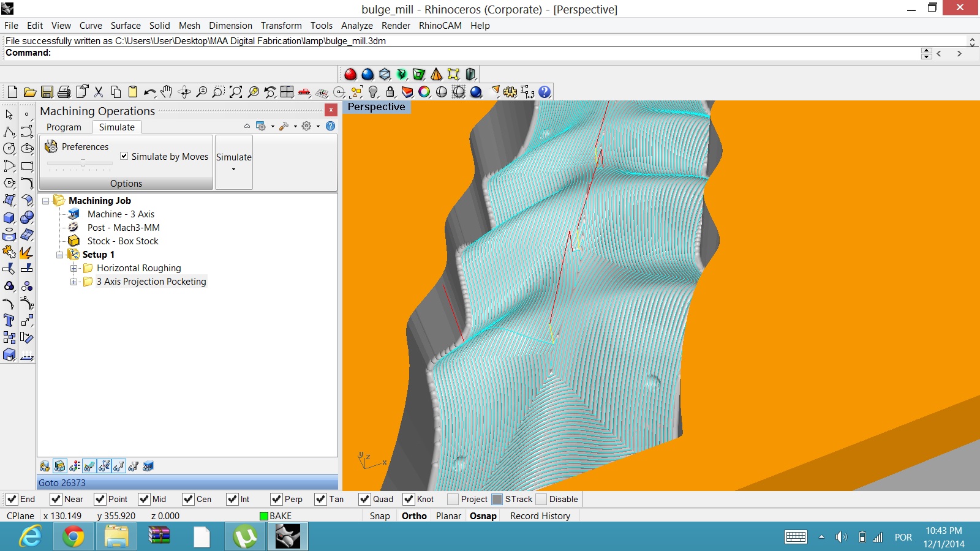Uncheck Simulate by Moves checkbox
This screenshot has width=980, height=551.
[124, 156]
